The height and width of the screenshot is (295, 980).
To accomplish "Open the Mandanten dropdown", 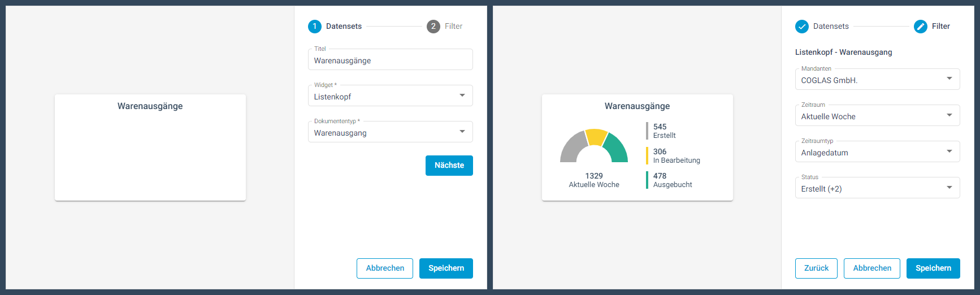I will coord(877,80).
